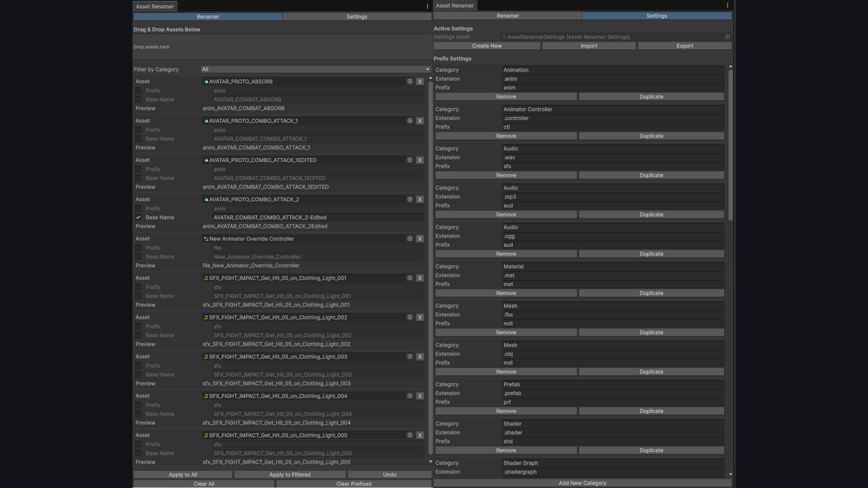
Task: Open object picker for Settings Asset field
Action: [727, 37]
